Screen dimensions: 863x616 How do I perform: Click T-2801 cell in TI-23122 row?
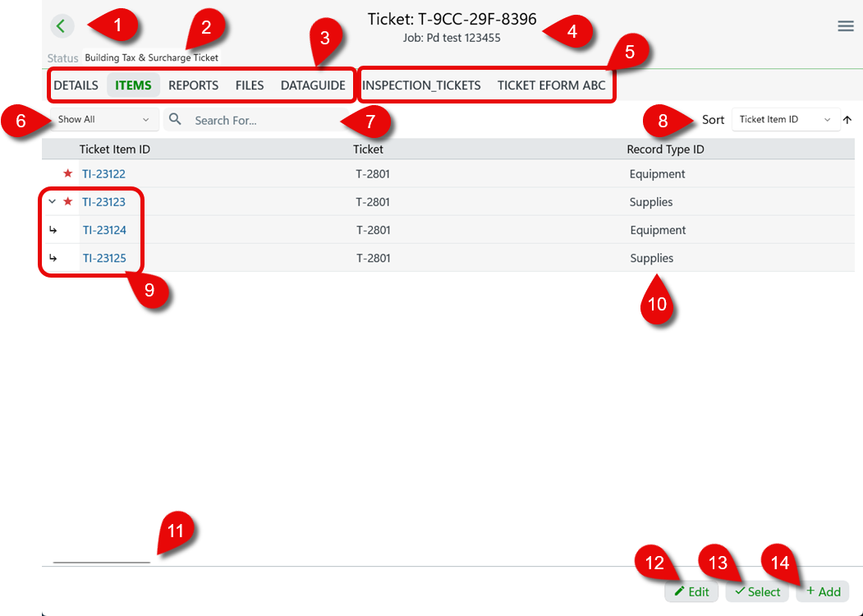click(373, 174)
